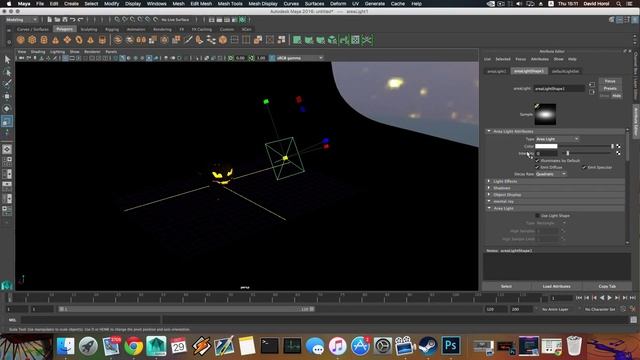Select the Move tool in the toolbox
The height and width of the screenshot is (360, 640).
pyautogui.click(x=7, y=96)
